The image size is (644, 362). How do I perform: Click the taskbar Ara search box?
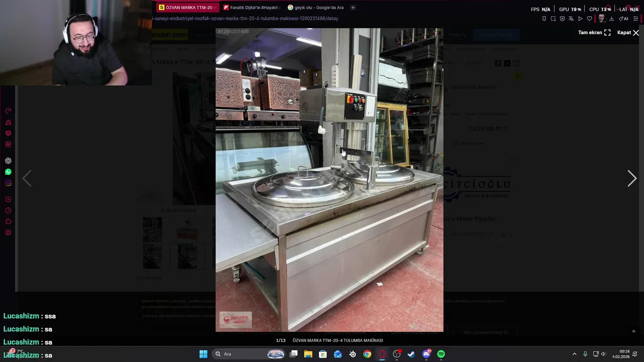[250, 354]
